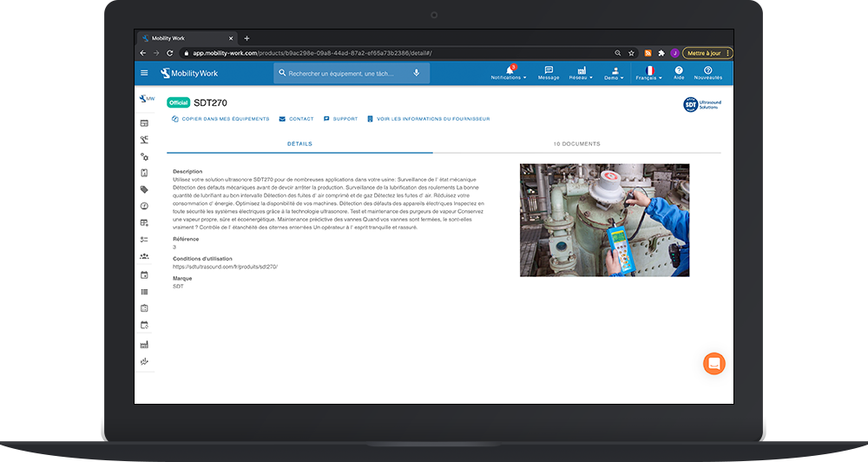This screenshot has height=462, width=868.
Task: Switch to the 10 DOCUMENTS tab
Action: pyautogui.click(x=577, y=143)
